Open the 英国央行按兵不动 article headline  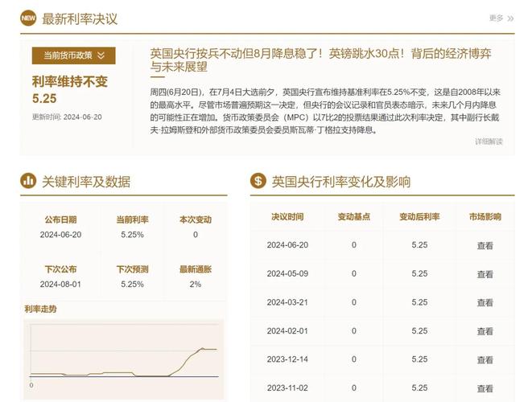click(x=320, y=60)
